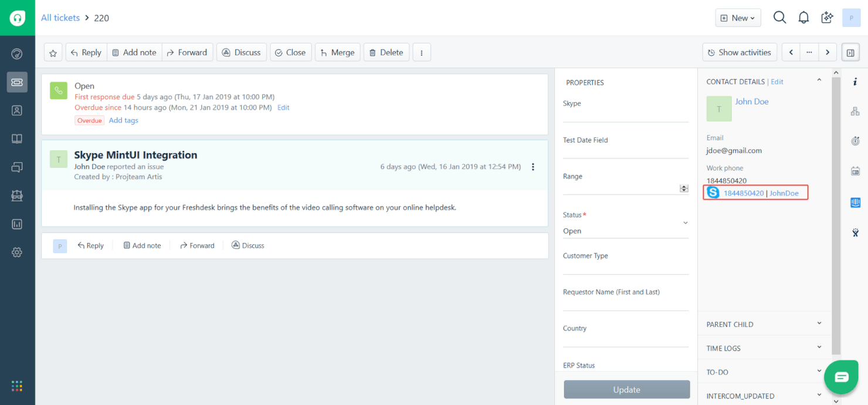Open the New ticket dropdown
The image size is (868, 405).
(738, 18)
